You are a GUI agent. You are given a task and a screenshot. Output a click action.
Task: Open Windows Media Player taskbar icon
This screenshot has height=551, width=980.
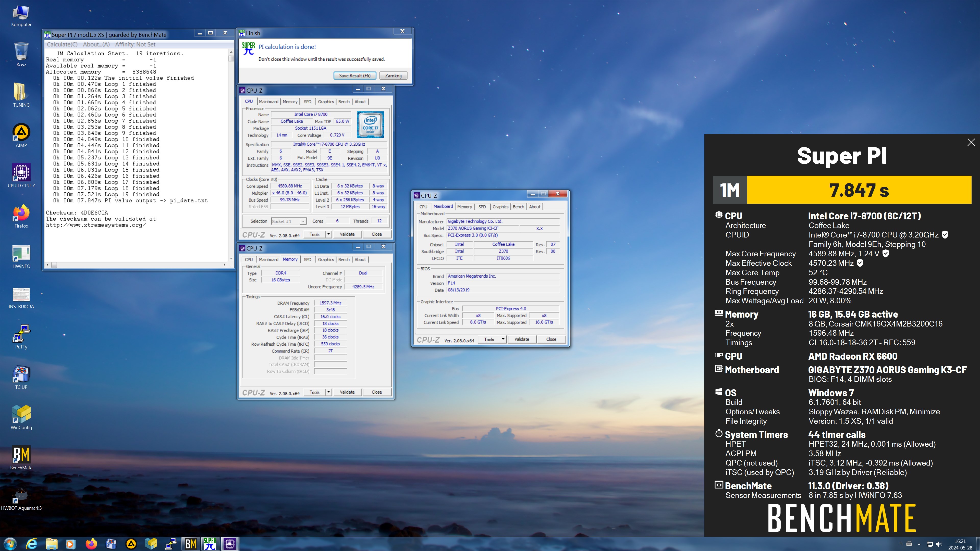71,544
